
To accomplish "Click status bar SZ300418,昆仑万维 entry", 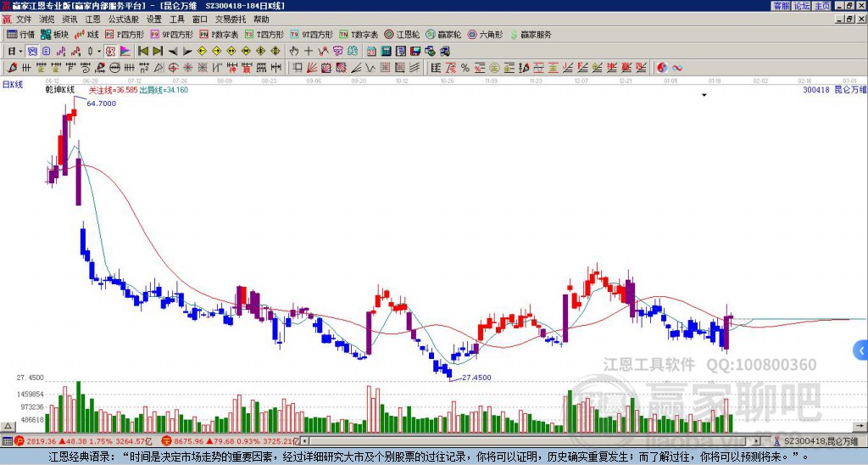I will pos(821,441).
